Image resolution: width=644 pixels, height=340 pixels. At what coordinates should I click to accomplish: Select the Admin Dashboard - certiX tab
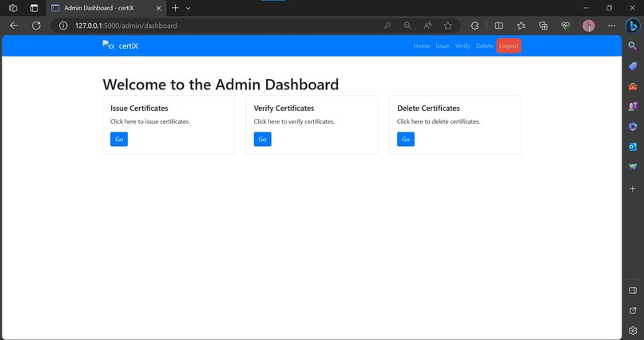(106, 8)
